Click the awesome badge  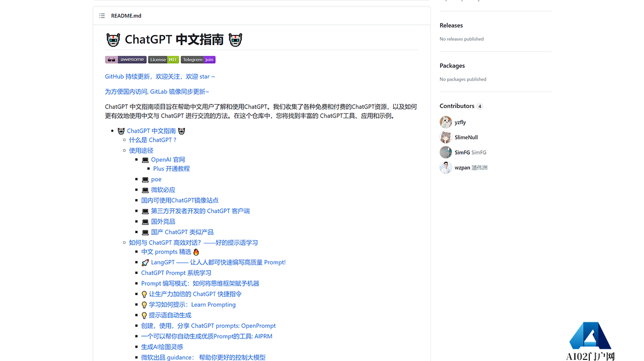point(126,60)
